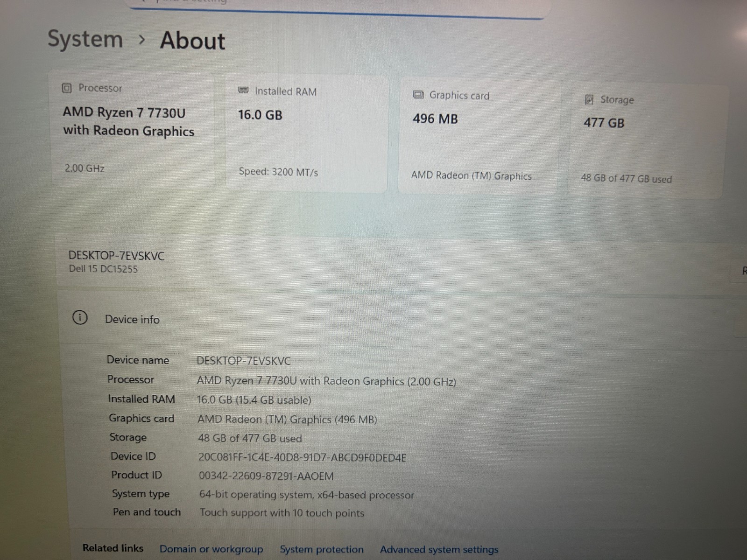Click the About page title
Screen dimensions: 747x560
193,40
